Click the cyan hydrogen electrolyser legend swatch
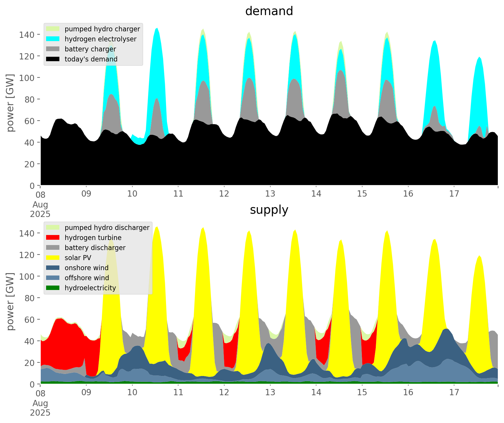This screenshot has height=423, width=504. point(53,39)
